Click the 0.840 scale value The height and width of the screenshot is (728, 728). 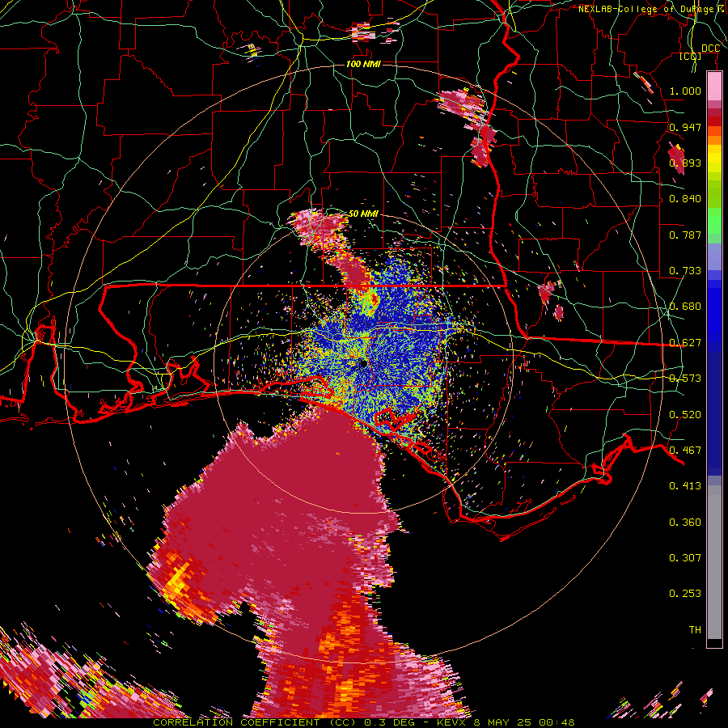[x=685, y=198]
